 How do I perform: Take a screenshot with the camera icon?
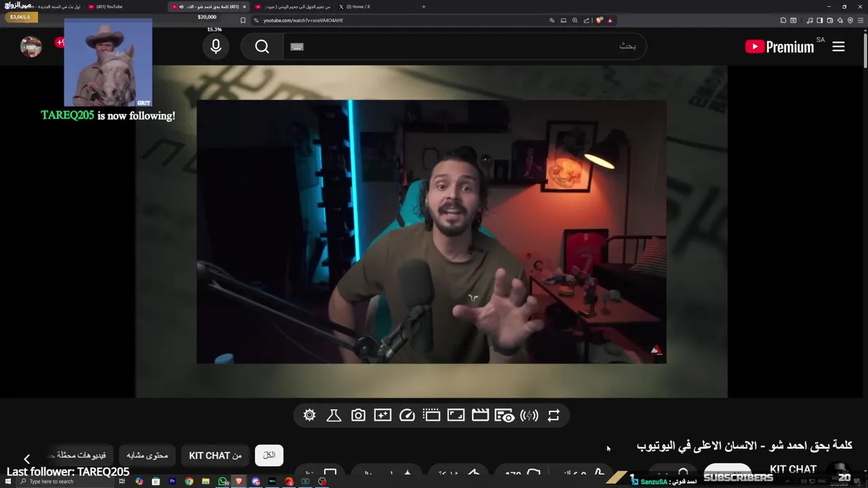[x=358, y=415]
